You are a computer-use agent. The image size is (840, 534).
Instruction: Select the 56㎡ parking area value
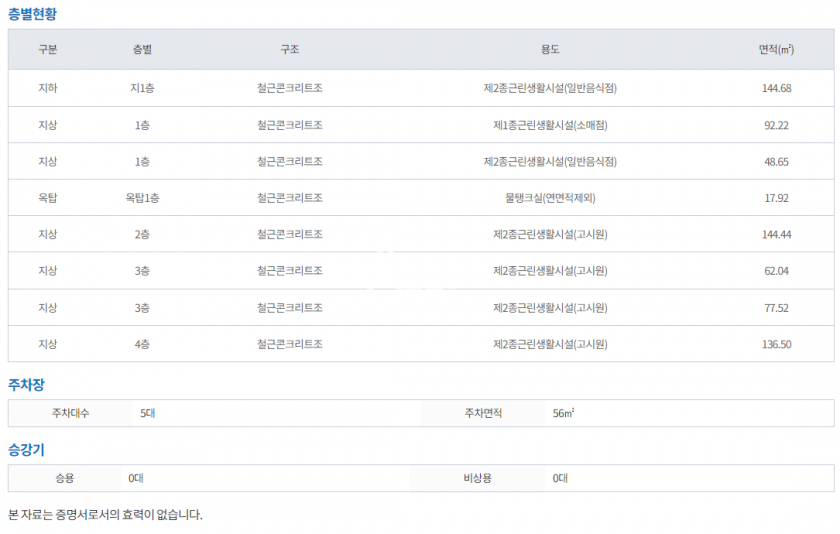(x=563, y=413)
